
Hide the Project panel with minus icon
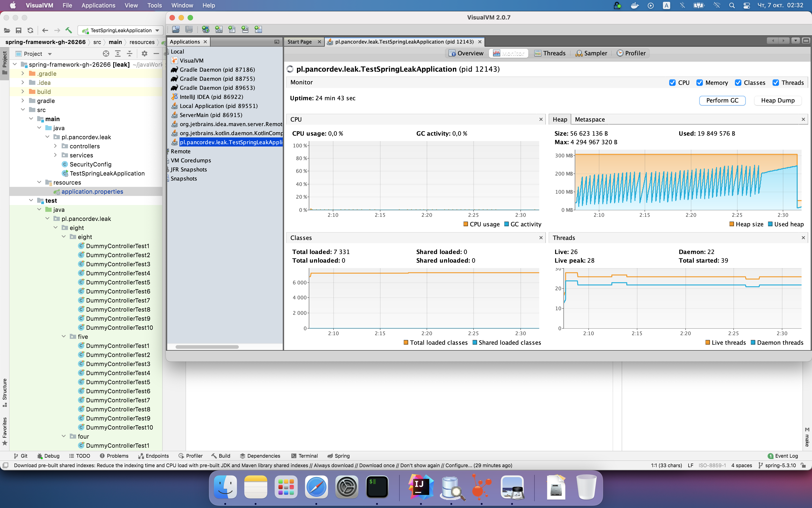(156, 54)
